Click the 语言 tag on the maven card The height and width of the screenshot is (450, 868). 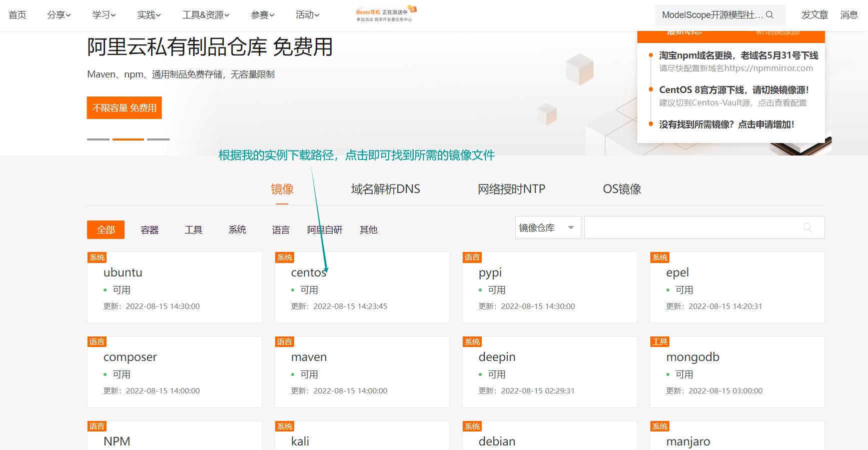[285, 342]
